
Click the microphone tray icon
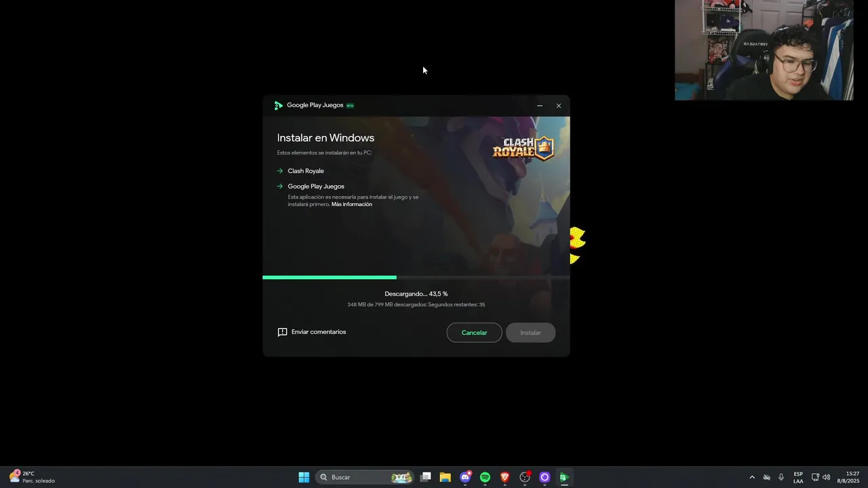coord(781,477)
